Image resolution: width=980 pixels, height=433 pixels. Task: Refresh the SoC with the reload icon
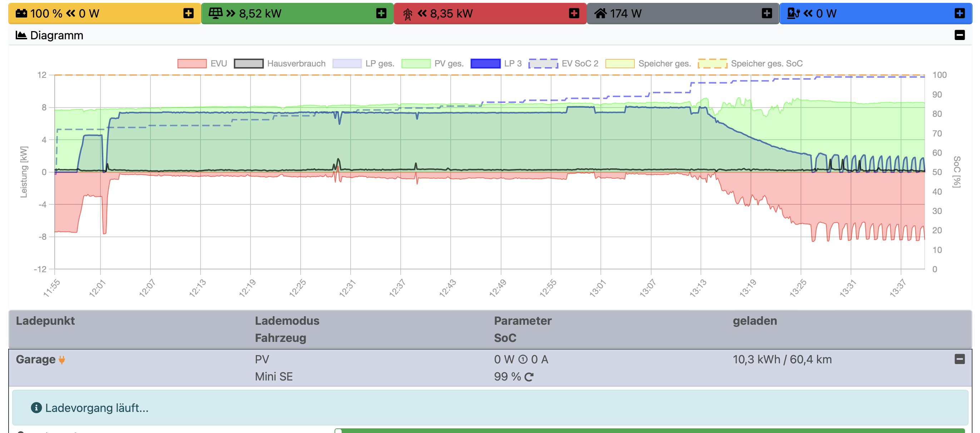pyautogui.click(x=529, y=377)
